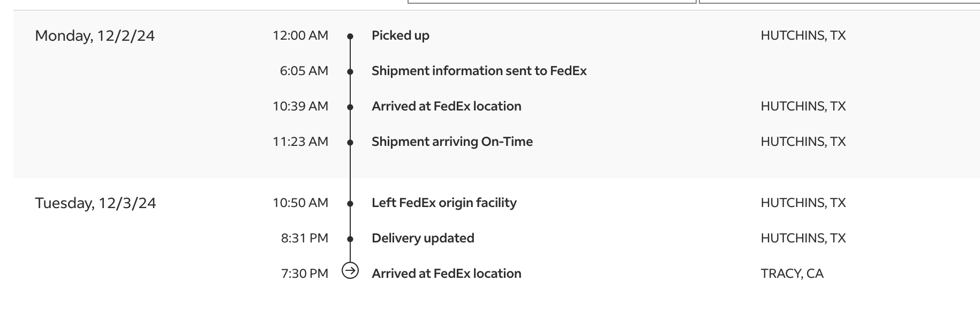The image size is (980, 310).
Task: Click the arrow circle icon at 7:30 PM
Action: pyautogui.click(x=350, y=271)
